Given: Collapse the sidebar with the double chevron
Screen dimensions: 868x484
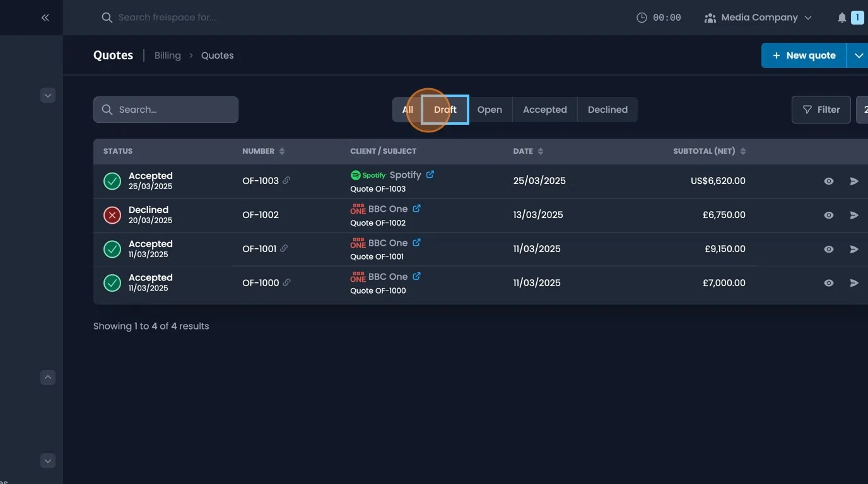Looking at the screenshot, I should pos(45,17).
